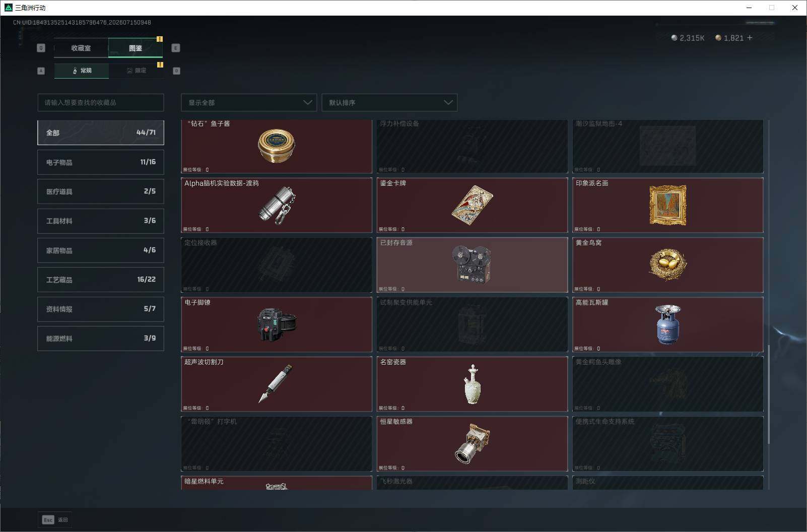Filter by 工具材料 category

pos(101,221)
